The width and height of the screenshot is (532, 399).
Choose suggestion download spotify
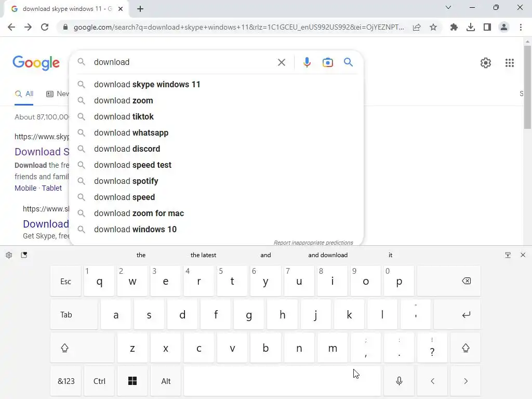point(216,181)
